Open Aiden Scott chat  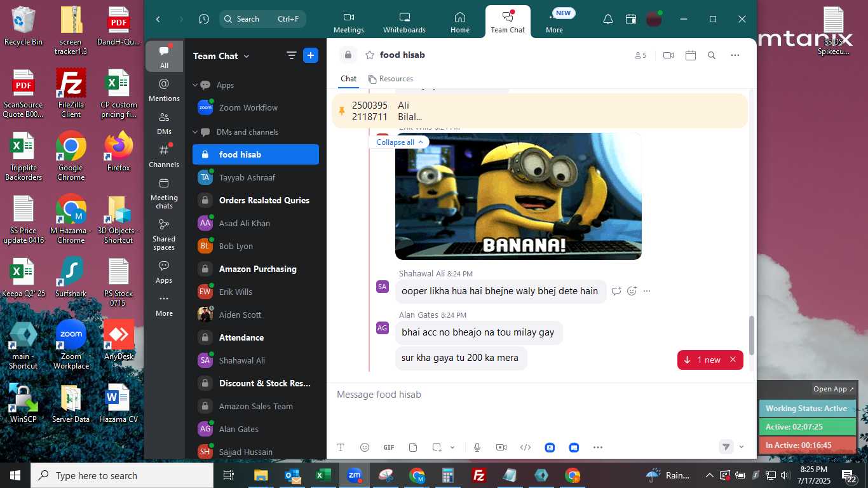point(255,315)
